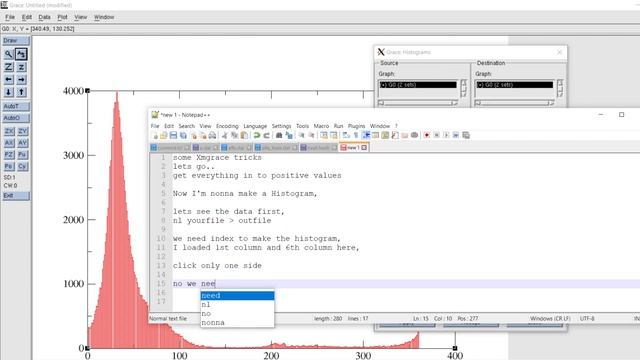Viewport: 640px width, 360px height.
Task: Click the Exit button in the Grace sidebar
Action: tap(16, 196)
